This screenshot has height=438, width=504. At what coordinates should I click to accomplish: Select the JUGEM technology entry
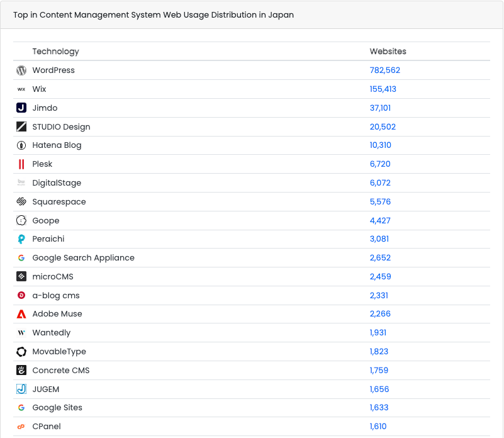pos(45,389)
